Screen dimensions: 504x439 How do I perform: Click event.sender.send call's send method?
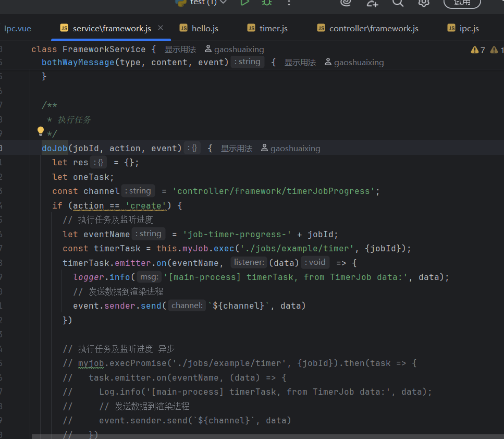point(151,306)
